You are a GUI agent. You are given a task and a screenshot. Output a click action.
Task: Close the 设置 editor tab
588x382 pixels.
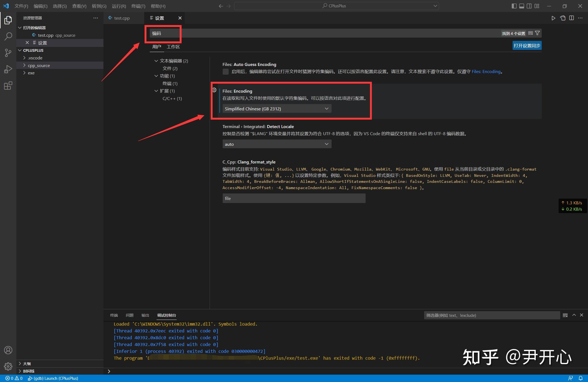coord(180,18)
